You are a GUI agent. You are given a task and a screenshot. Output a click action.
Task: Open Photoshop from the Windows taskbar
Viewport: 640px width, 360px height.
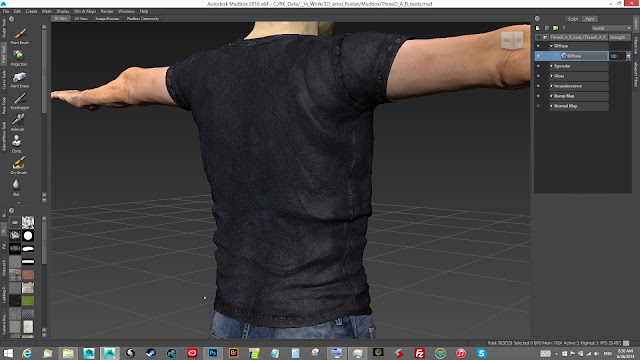213,353
